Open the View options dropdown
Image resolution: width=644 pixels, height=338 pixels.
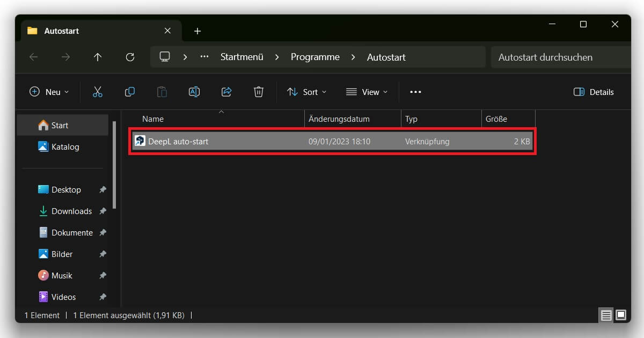pos(367,92)
